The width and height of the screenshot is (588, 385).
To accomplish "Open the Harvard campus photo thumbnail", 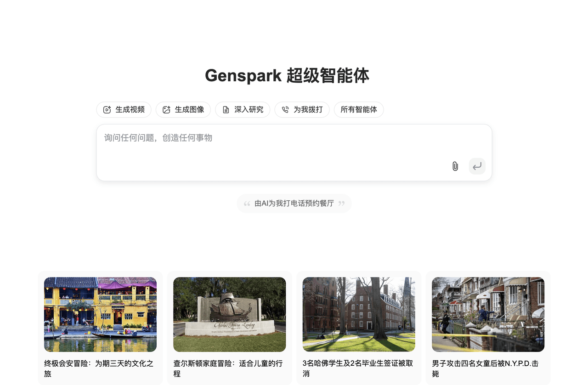I will coord(359,314).
